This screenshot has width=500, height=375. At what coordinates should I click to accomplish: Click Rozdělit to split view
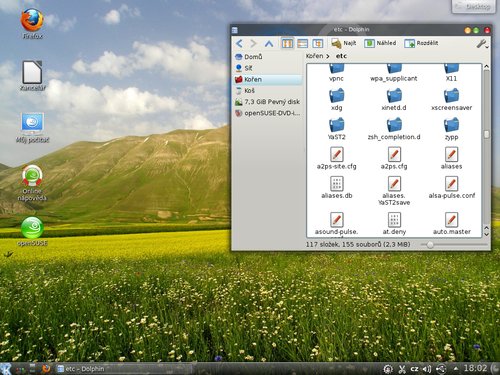click(x=421, y=43)
